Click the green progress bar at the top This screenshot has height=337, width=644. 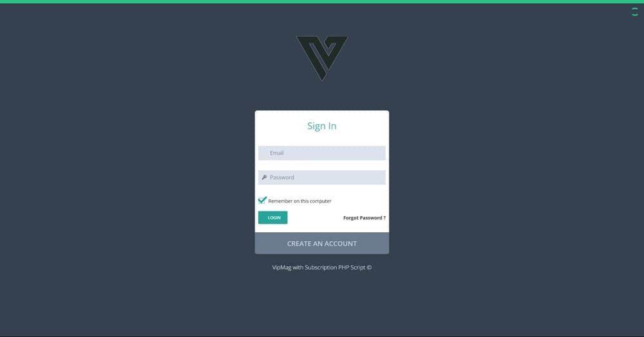click(322, 2)
